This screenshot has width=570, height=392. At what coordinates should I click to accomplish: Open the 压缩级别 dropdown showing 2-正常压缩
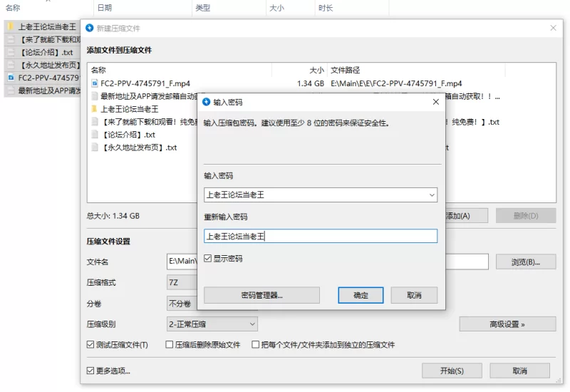[212, 324]
